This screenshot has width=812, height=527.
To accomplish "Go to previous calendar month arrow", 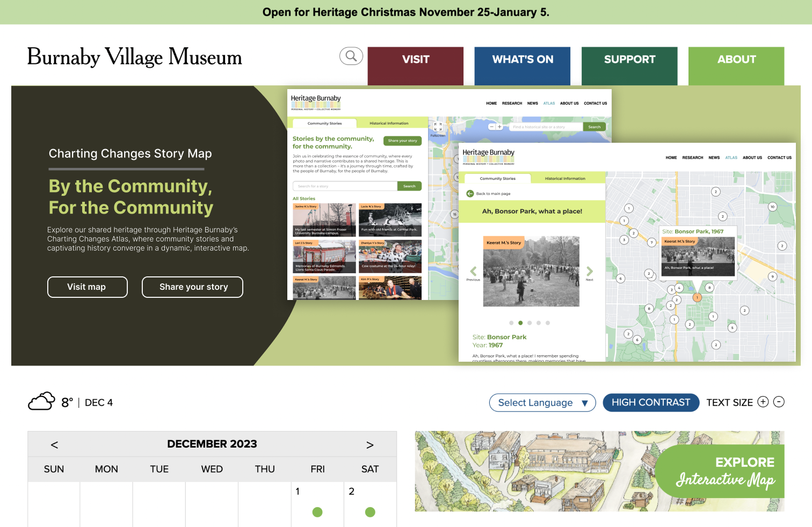I will point(54,445).
